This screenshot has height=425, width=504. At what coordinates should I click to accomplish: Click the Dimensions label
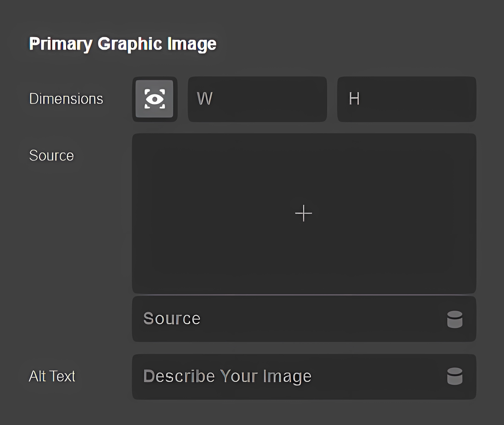pos(66,99)
